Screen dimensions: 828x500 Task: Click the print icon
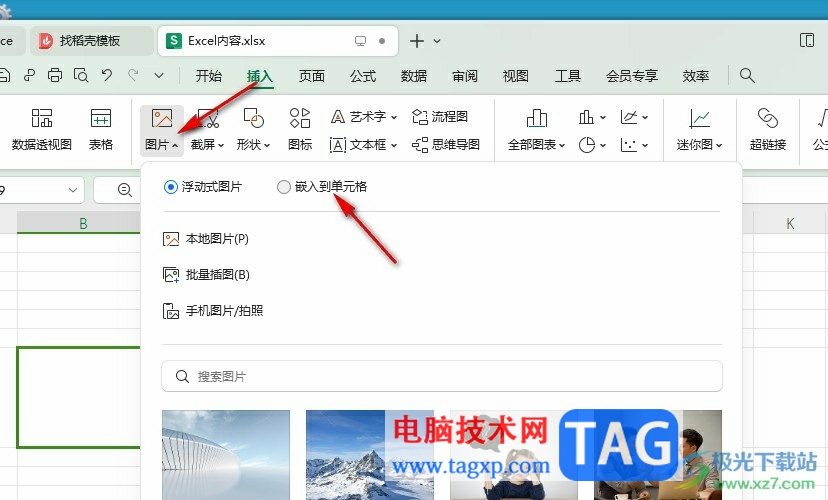[55, 76]
